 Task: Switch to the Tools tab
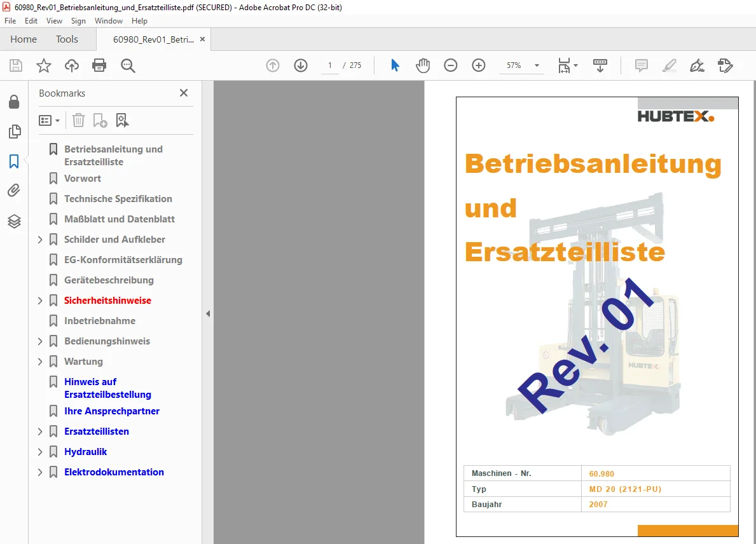[x=67, y=39]
